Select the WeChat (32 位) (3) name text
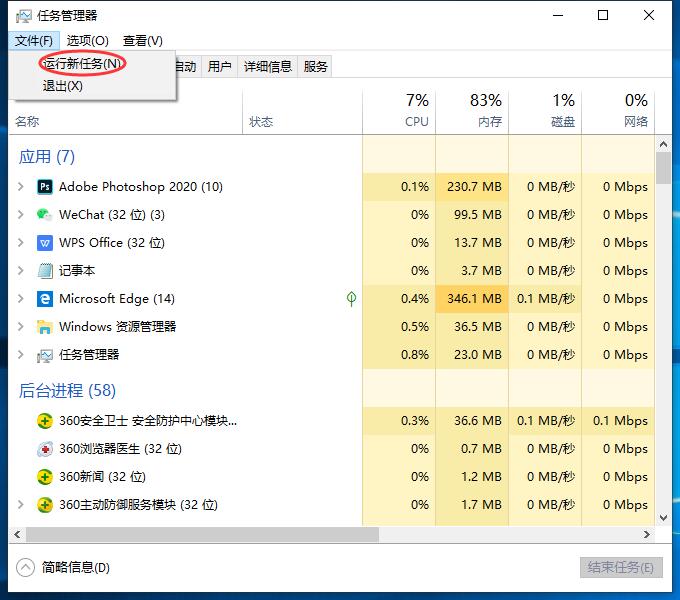Image resolution: width=680 pixels, height=600 pixels. coord(112,215)
